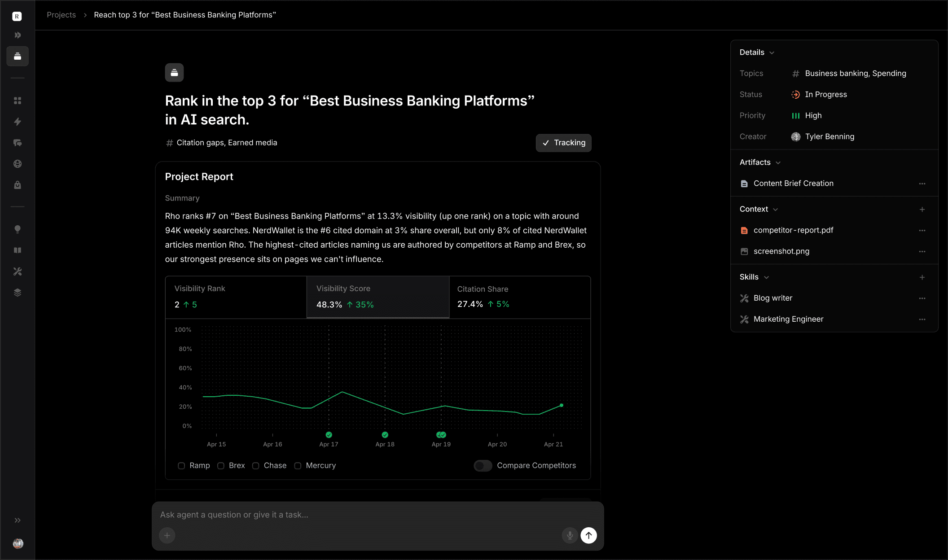Image resolution: width=948 pixels, height=560 pixels.
Task: Click the double-arrow fast-forward sidebar icon
Action: click(18, 35)
